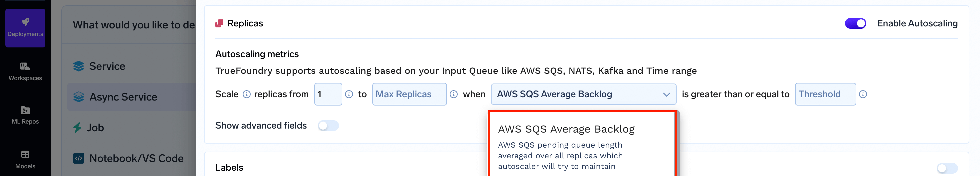Screen dimensions: 980x176
Task: Go to Workspaces in the sidebar
Action: [25, 71]
